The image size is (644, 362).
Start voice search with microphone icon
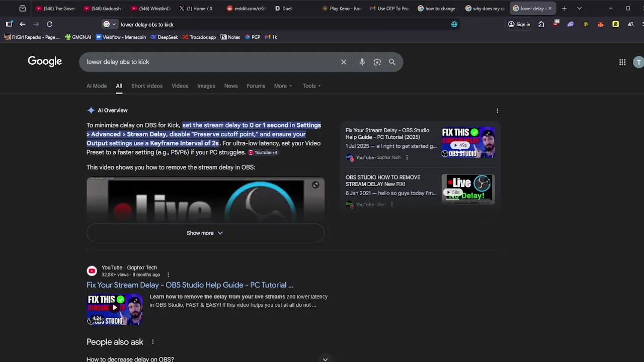click(x=362, y=62)
